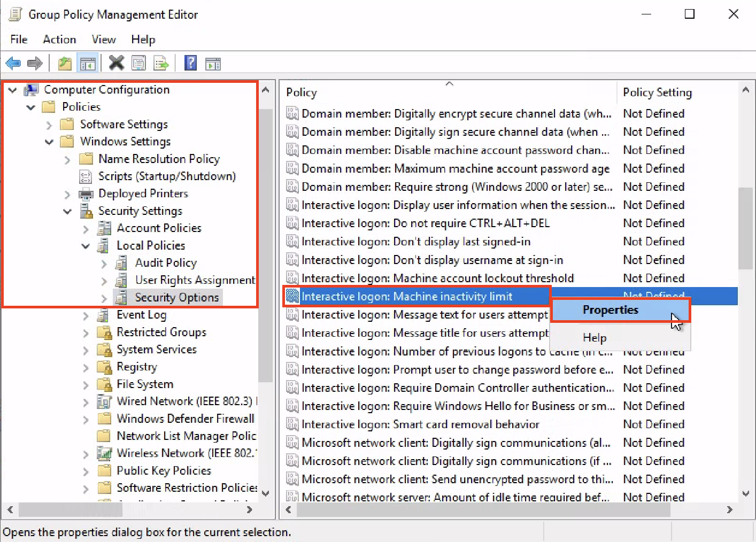
Task: Expand the Account Policies node
Action: [x=86, y=229]
